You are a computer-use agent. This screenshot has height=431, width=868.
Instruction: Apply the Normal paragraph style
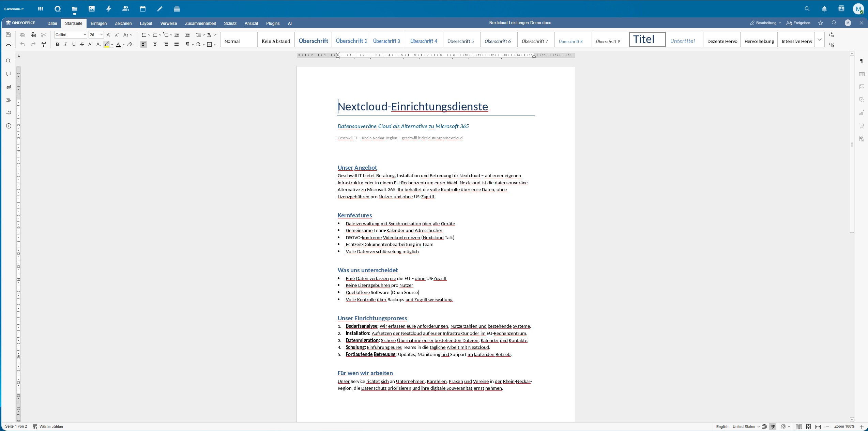239,40
